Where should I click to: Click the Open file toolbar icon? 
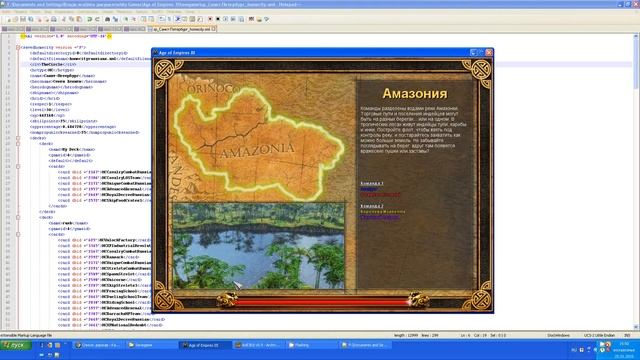tap(15, 19)
